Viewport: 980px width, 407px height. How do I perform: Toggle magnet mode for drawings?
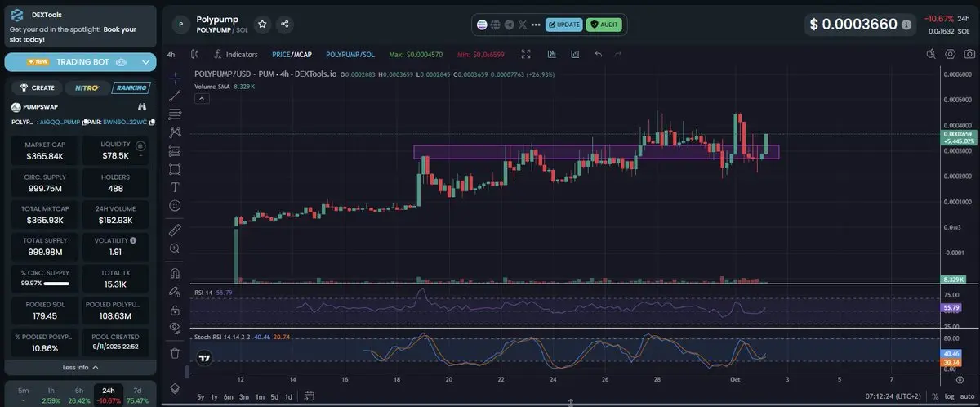(x=175, y=273)
